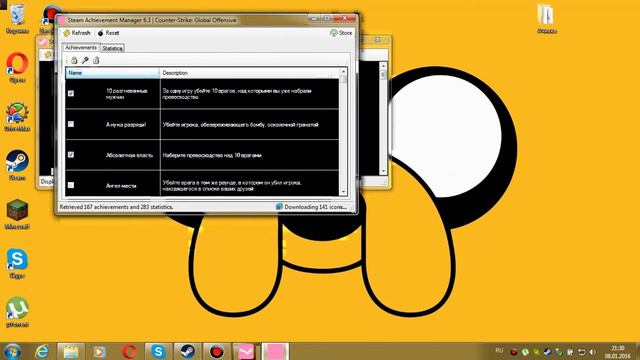Open the uTorrent desktop shortcut
The image size is (640, 360).
coord(17,312)
